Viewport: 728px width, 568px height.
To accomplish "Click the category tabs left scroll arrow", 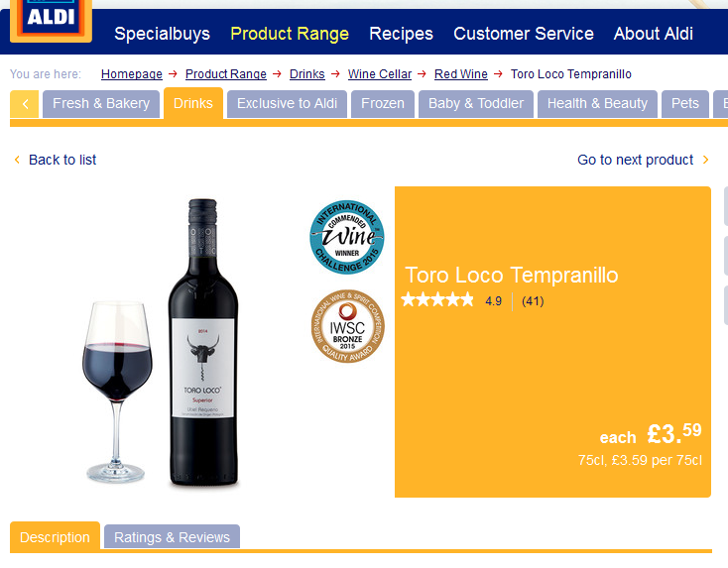I will [x=24, y=104].
